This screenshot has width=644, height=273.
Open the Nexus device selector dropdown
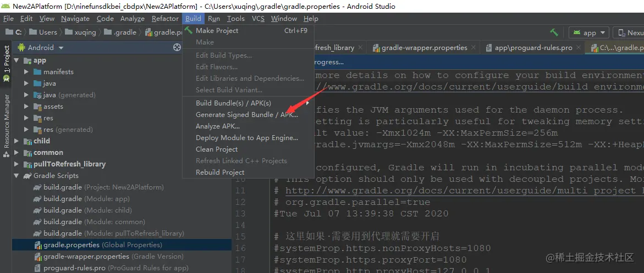click(629, 33)
